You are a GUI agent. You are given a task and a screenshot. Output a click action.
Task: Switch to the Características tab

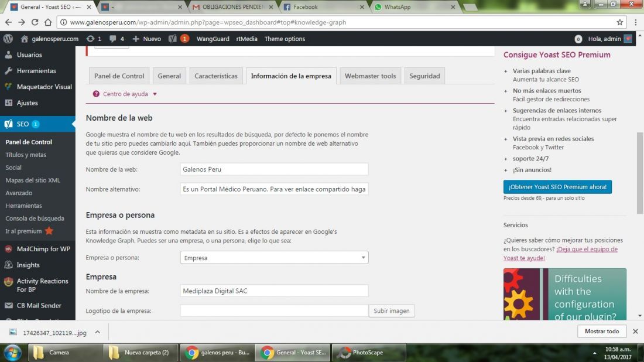pos(216,76)
